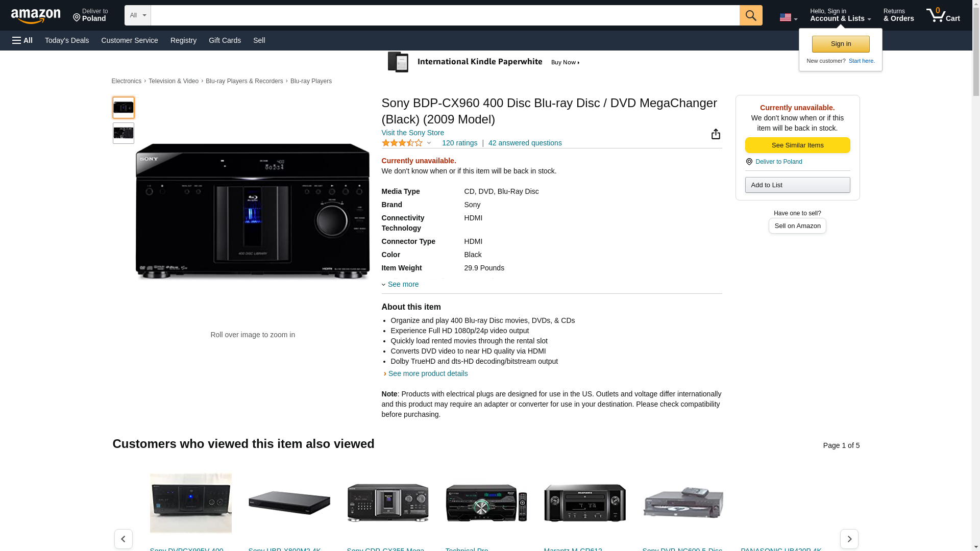
Task: Open the country flag language selector
Action: (x=788, y=17)
